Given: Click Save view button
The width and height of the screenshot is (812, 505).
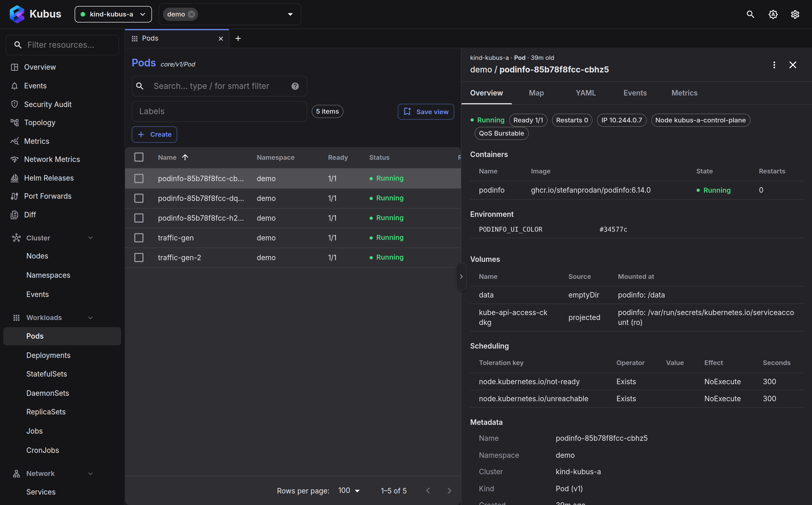Looking at the screenshot, I should point(426,111).
